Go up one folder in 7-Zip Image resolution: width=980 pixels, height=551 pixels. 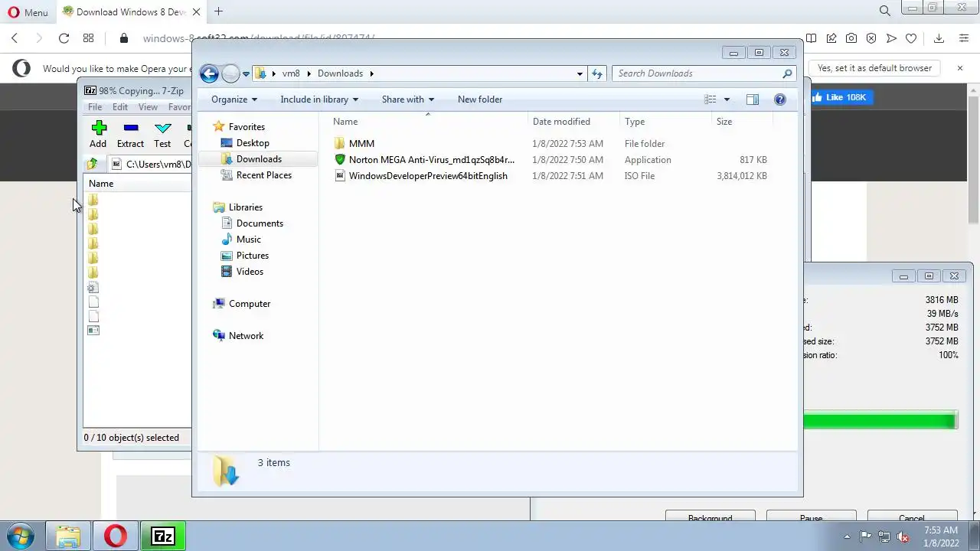pyautogui.click(x=93, y=164)
